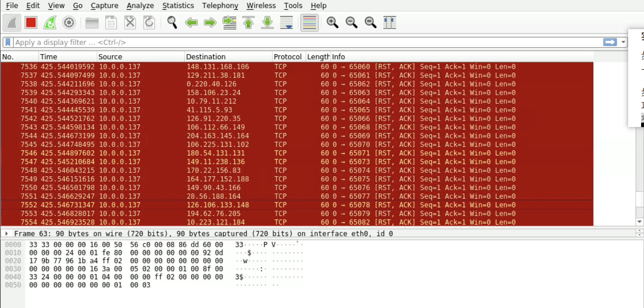Open a capture file icon
This screenshot has width=644, height=308.
click(x=92, y=23)
